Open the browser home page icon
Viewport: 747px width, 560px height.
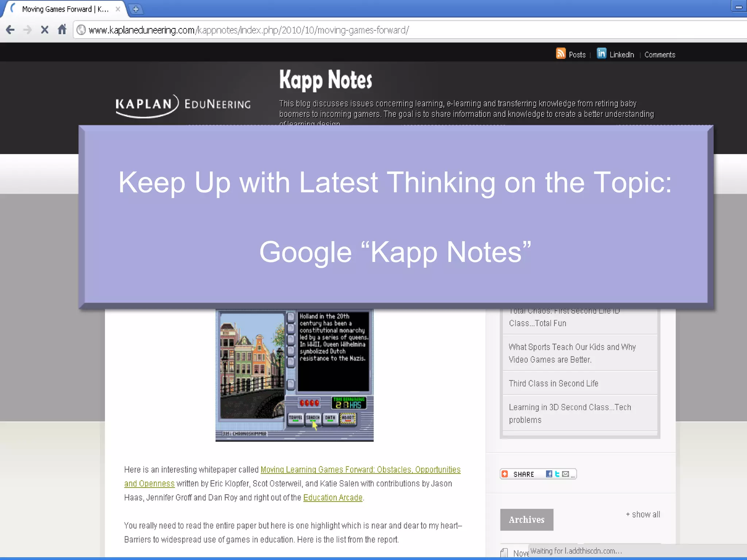[x=62, y=29]
